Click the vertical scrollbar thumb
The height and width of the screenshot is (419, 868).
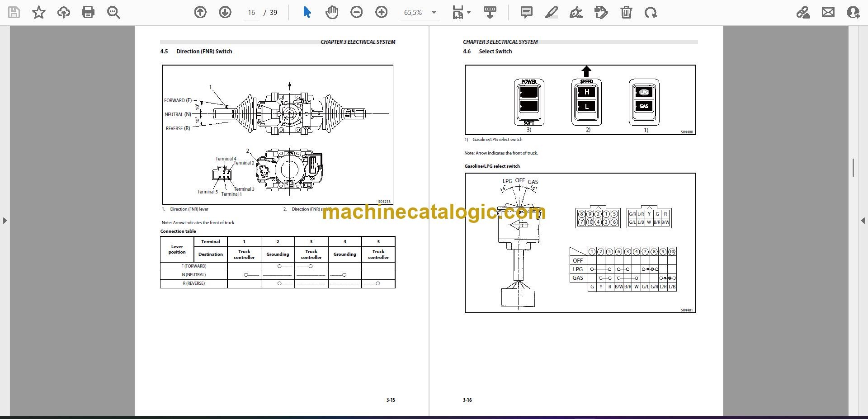pyautogui.click(x=853, y=168)
